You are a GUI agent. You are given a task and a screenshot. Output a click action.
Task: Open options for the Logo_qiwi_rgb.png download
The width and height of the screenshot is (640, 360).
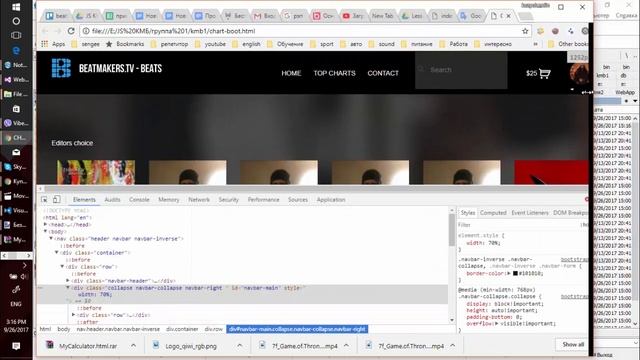pyautogui.click(x=240, y=346)
